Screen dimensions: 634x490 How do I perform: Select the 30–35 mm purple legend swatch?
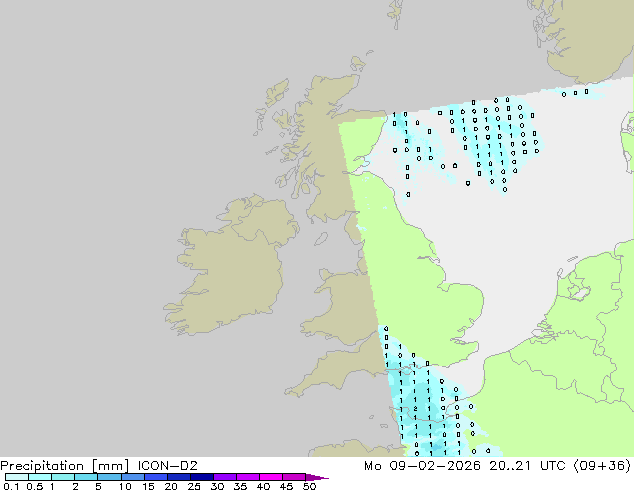pyautogui.click(x=224, y=477)
